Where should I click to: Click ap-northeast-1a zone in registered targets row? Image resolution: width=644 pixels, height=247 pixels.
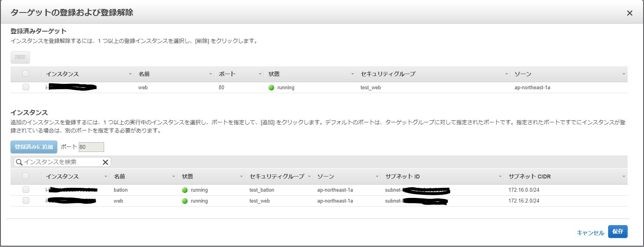tap(533, 88)
